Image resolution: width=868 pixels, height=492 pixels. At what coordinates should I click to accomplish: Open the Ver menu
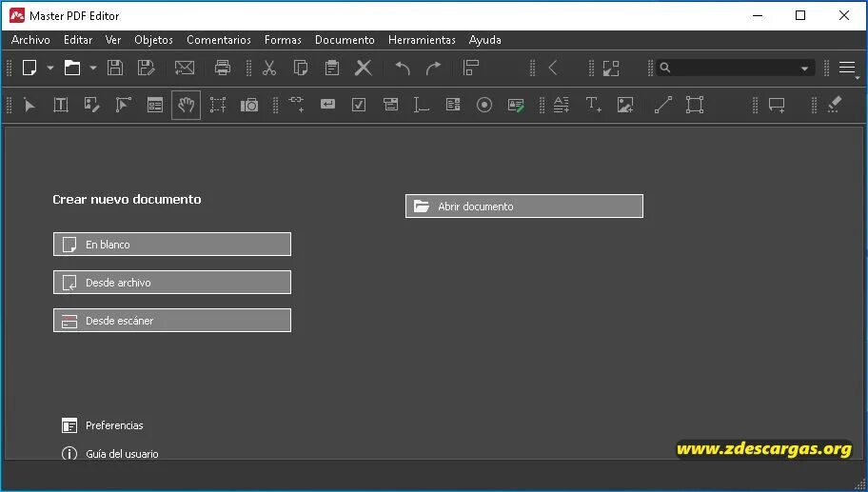coord(113,40)
